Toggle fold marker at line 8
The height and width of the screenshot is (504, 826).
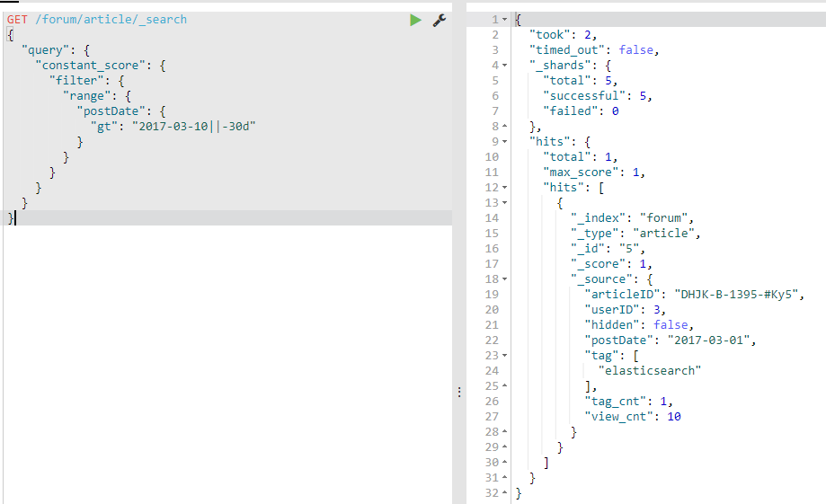point(504,127)
